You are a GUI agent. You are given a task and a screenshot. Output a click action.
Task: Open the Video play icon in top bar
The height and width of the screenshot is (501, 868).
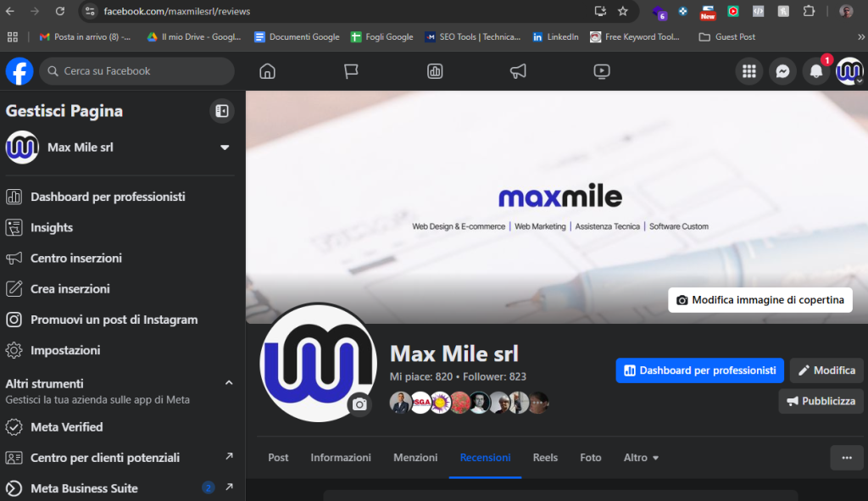[x=602, y=71]
